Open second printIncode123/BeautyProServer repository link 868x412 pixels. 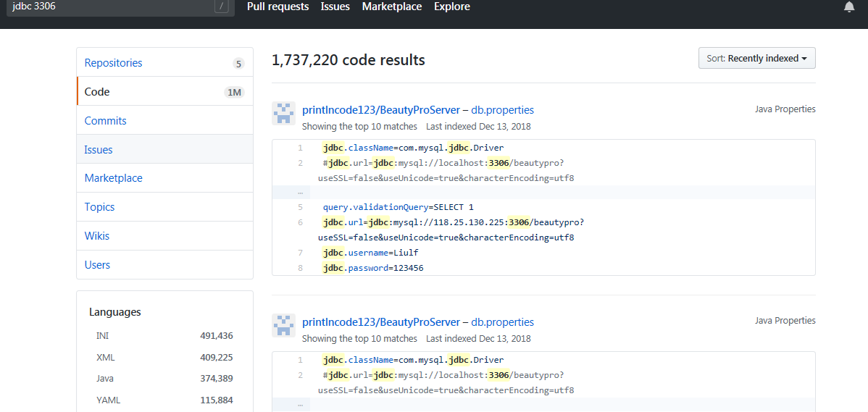381,322
